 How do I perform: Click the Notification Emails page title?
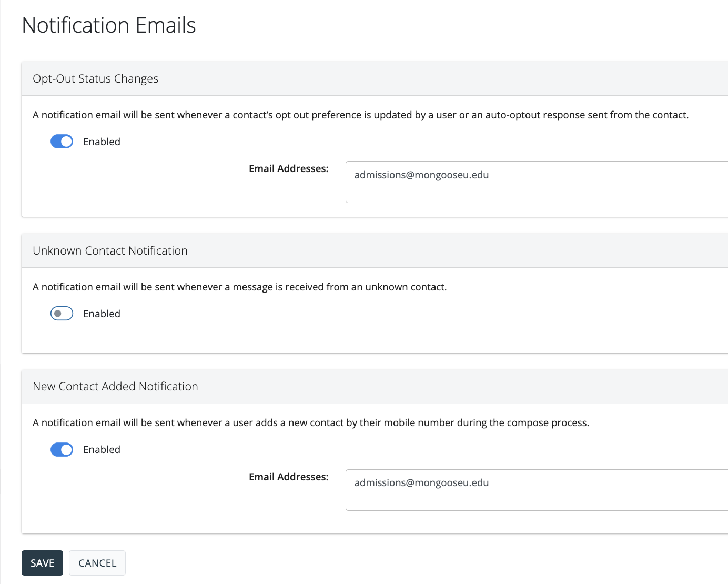click(x=109, y=25)
